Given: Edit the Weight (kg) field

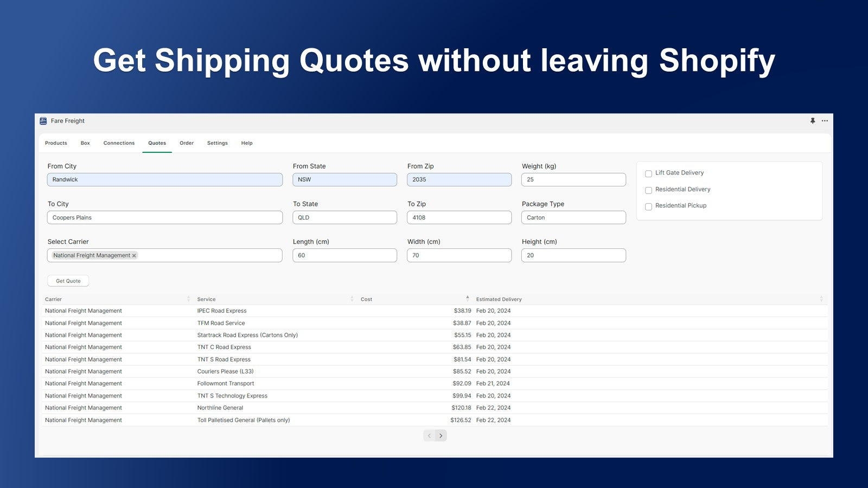Looking at the screenshot, I should click(x=573, y=179).
